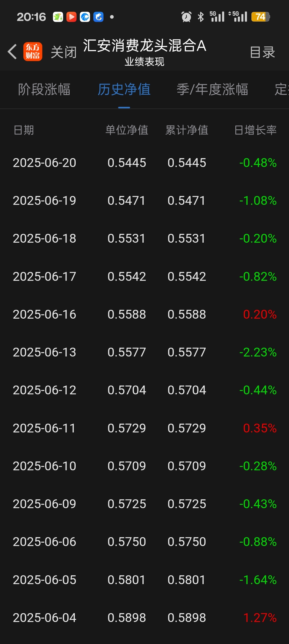This screenshot has width=289, height=644.
Task: Open the partially visible 定 tab
Action: [x=282, y=89]
